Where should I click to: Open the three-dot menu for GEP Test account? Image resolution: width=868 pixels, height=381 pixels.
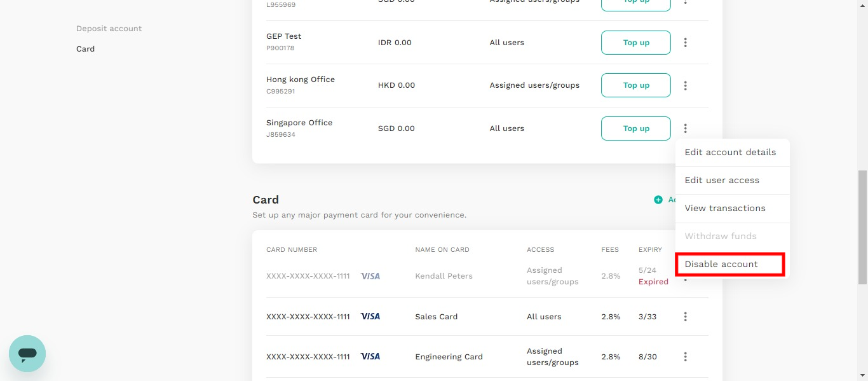pyautogui.click(x=685, y=43)
